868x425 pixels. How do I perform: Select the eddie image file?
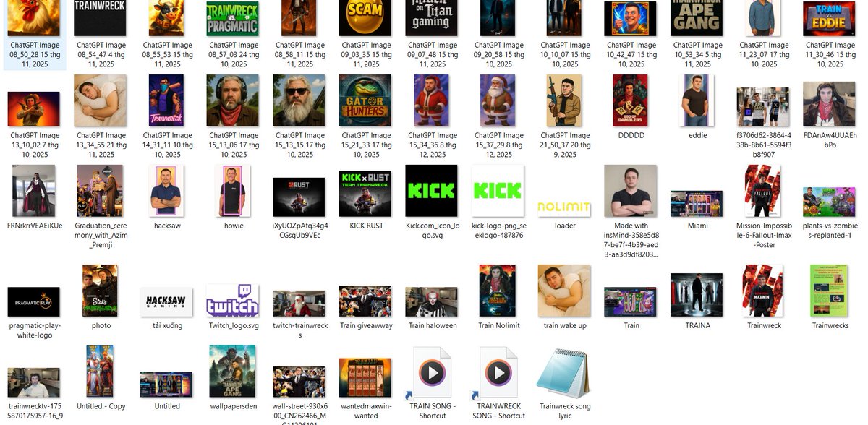point(698,101)
